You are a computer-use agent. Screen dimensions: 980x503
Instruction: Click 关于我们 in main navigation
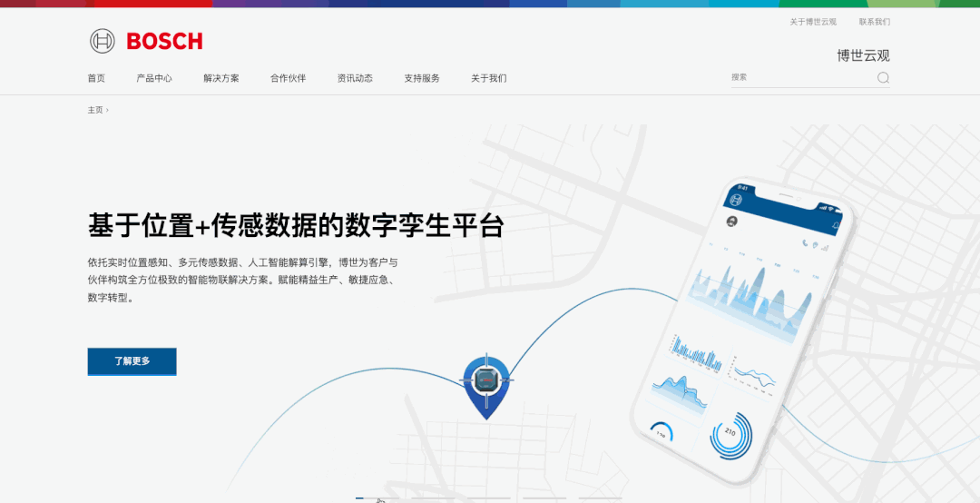[x=488, y=78]
